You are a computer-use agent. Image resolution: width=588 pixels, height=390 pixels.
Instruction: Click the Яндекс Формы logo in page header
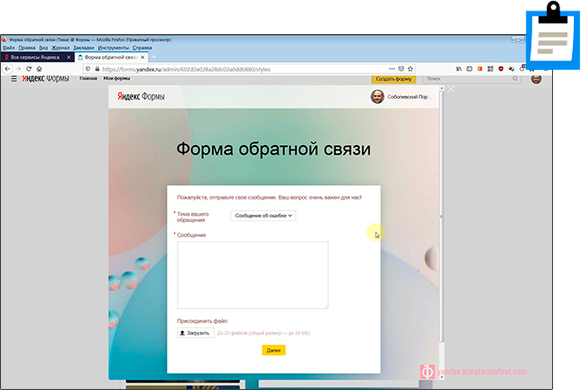[45, 79]
